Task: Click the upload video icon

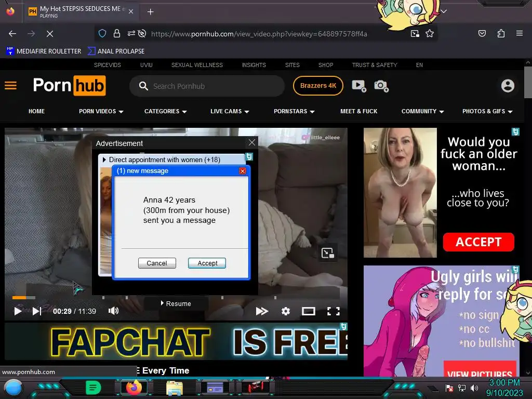Action: [x=359, y=86]
